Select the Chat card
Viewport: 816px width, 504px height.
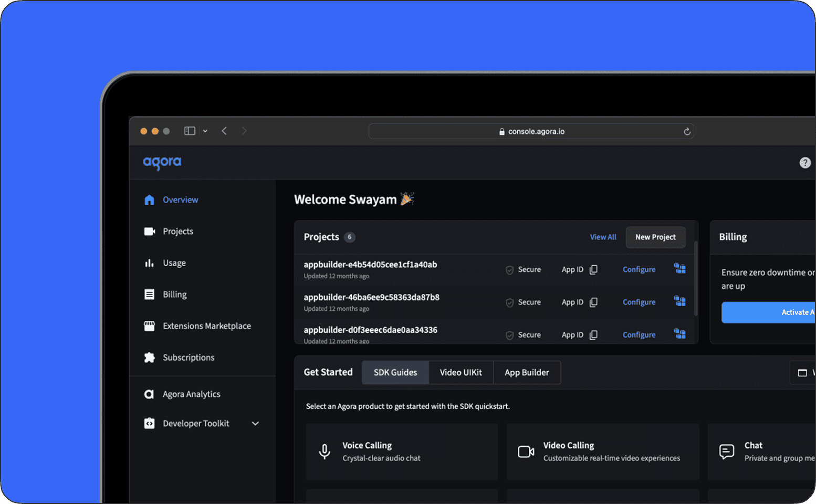point(762,451)
